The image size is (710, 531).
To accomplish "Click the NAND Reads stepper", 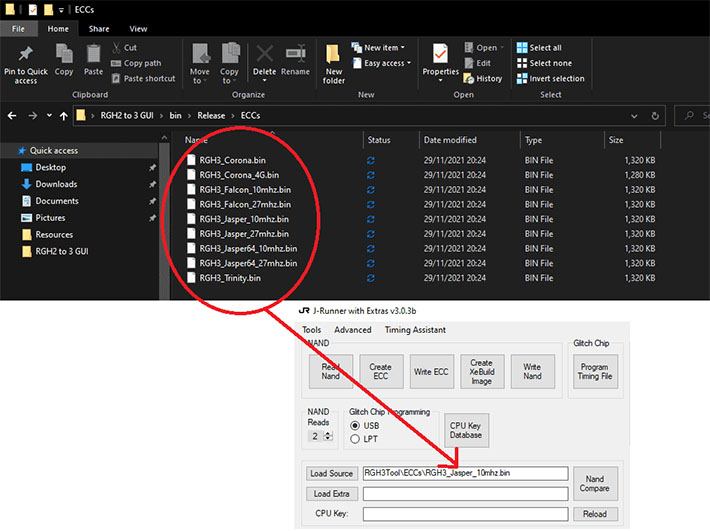I will (x=329, y=436).
